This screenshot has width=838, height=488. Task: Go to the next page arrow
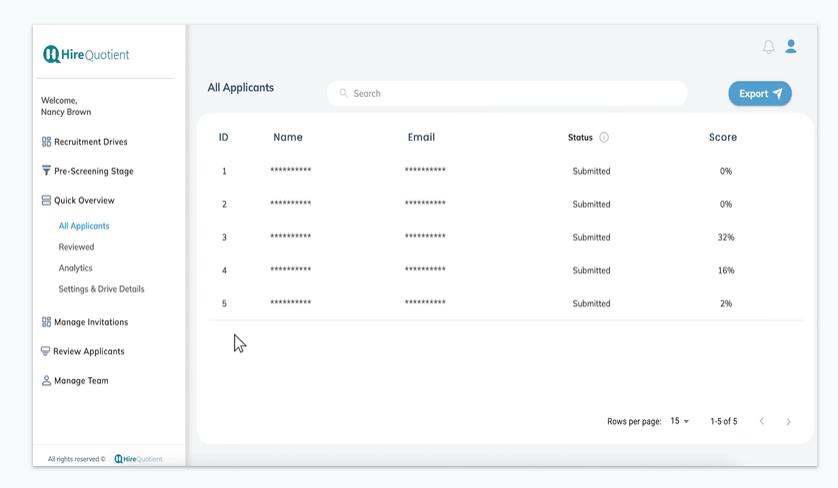(788, 422)
